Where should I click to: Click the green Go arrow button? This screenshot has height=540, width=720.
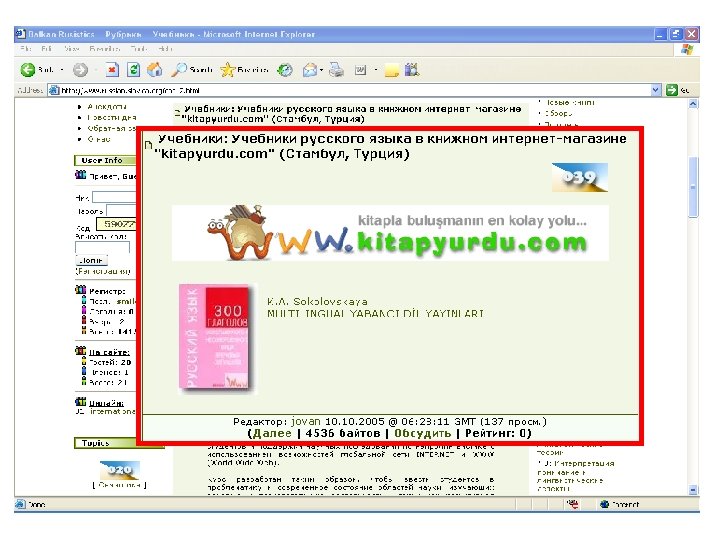(672, 90)
